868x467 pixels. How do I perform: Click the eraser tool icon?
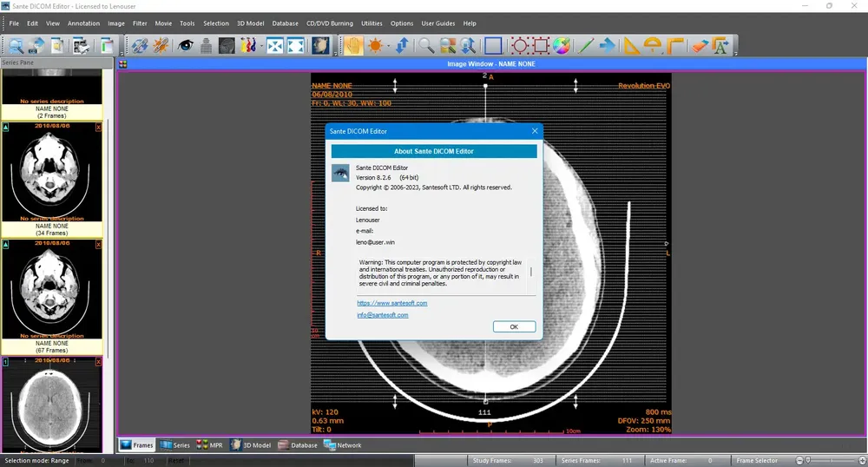pyautogui.click(x=700, y=46)
